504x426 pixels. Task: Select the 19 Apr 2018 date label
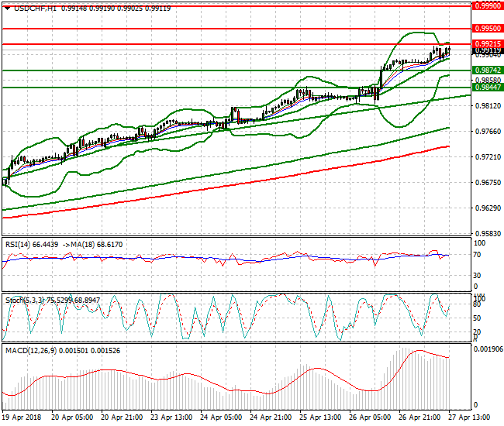(x=22, y=417)
